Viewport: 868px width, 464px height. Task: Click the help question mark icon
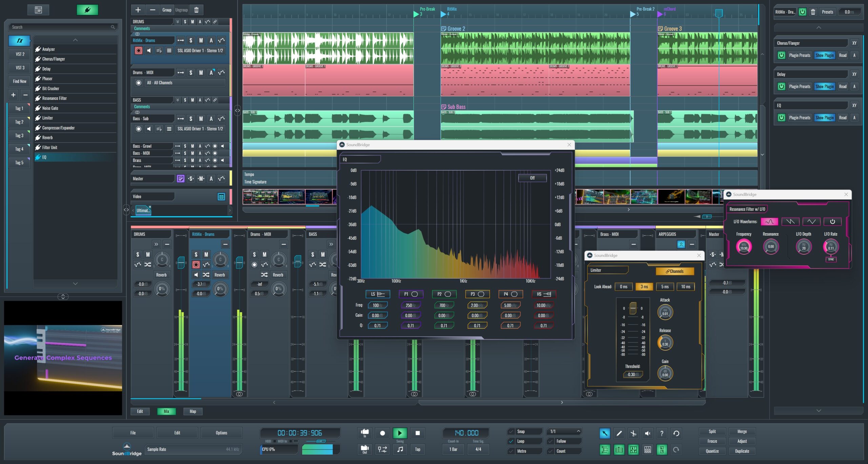pos(662,433)
